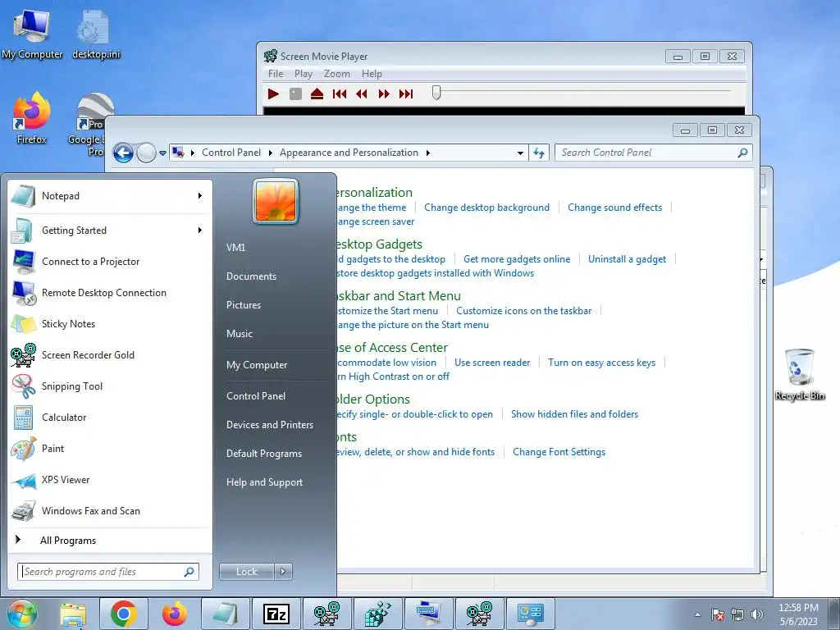The width and height of the screenshot is (840, 630).
Task: Open Customize icons on the taskbar
Action: [523, 311]
